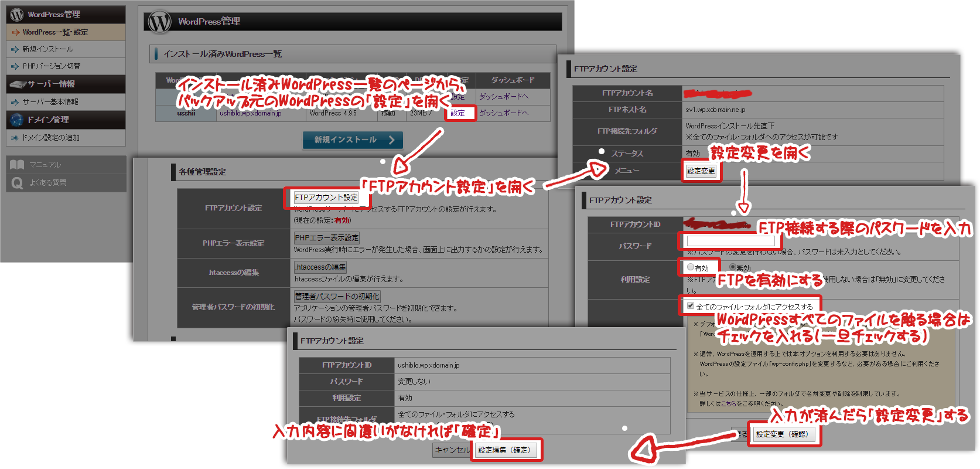Click the インストール済みWordPress一覧 heading
Screen dimensions: 980x469
(x=223, y=54)
